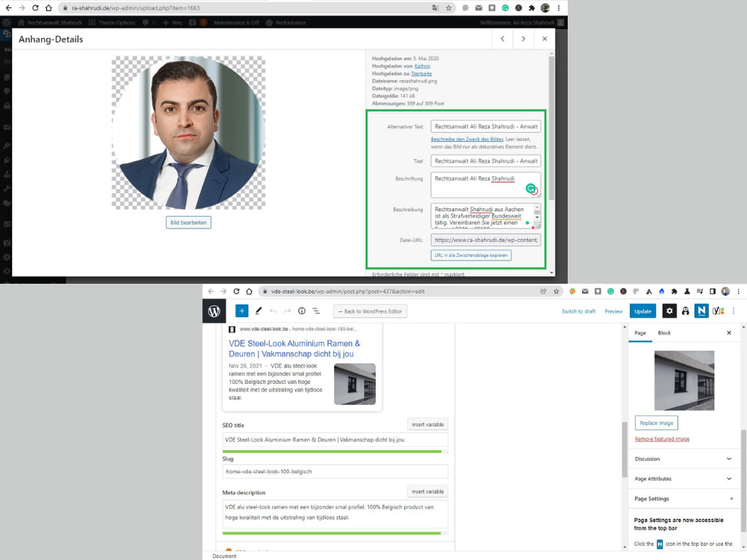Click the Meta description text area
747x560 pixels.
(x=335, y=512)
